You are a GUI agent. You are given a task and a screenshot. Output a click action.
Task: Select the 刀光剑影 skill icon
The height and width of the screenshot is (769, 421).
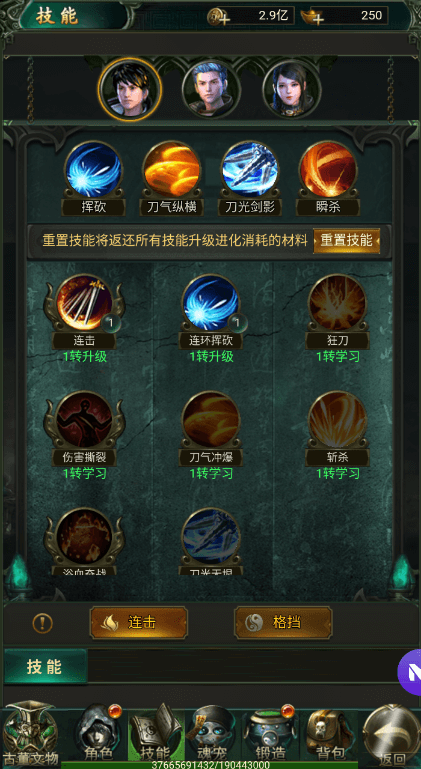click(250, 169)
